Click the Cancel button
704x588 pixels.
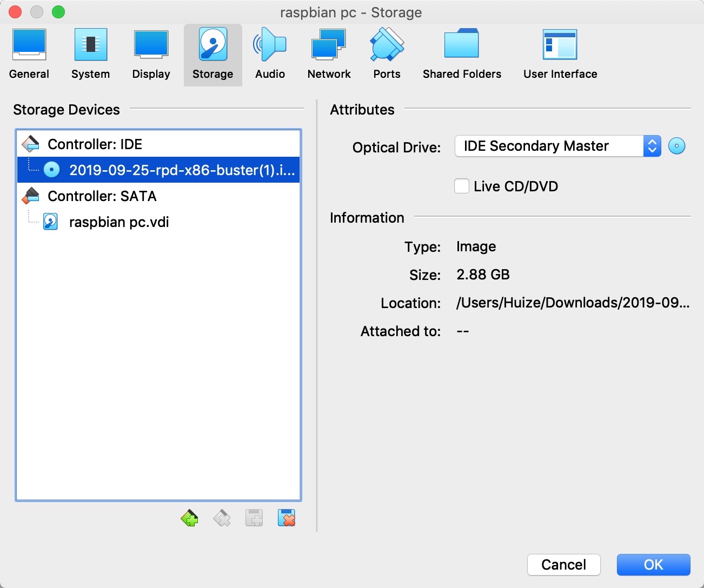click(x=564, y=565)
